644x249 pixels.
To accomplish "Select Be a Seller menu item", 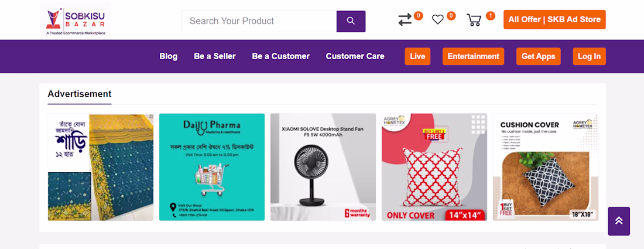I will [x=215, y=56].
